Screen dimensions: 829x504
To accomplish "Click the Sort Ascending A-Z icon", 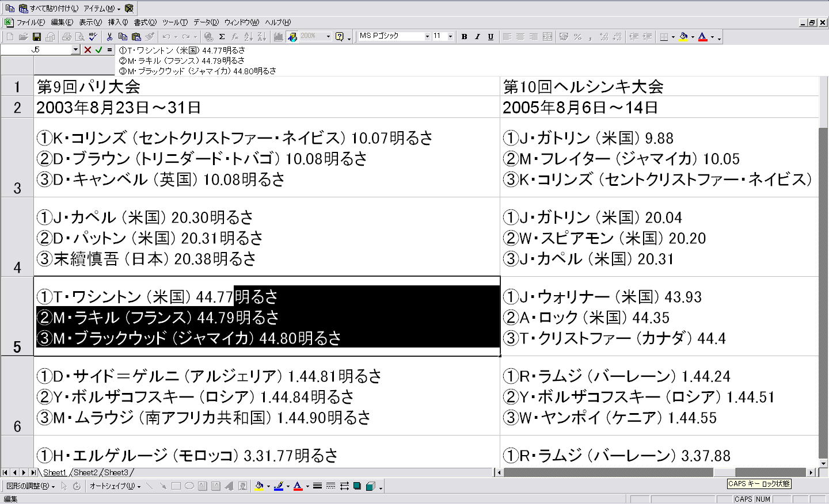I will click(249, 37).
